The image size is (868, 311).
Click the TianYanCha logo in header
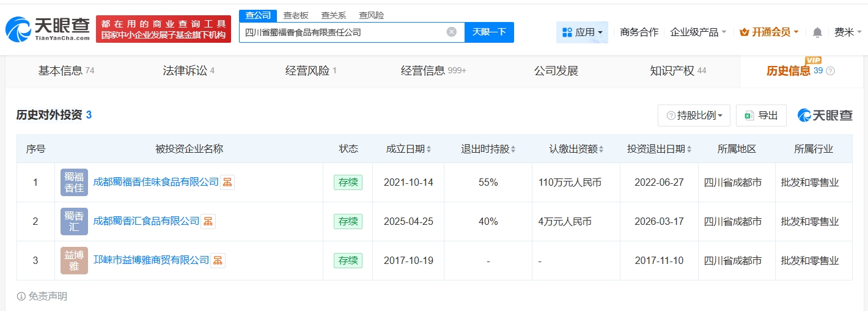pos(48,28)
